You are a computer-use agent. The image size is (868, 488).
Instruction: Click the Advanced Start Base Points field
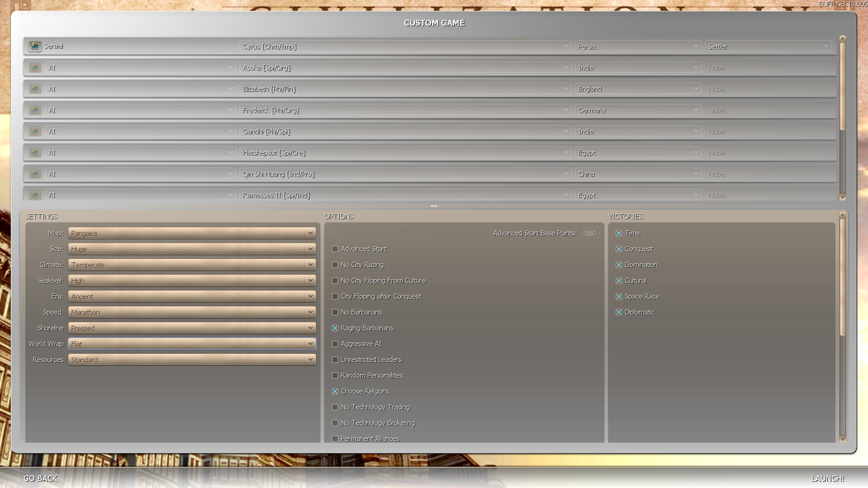click(x=590, y=233)
